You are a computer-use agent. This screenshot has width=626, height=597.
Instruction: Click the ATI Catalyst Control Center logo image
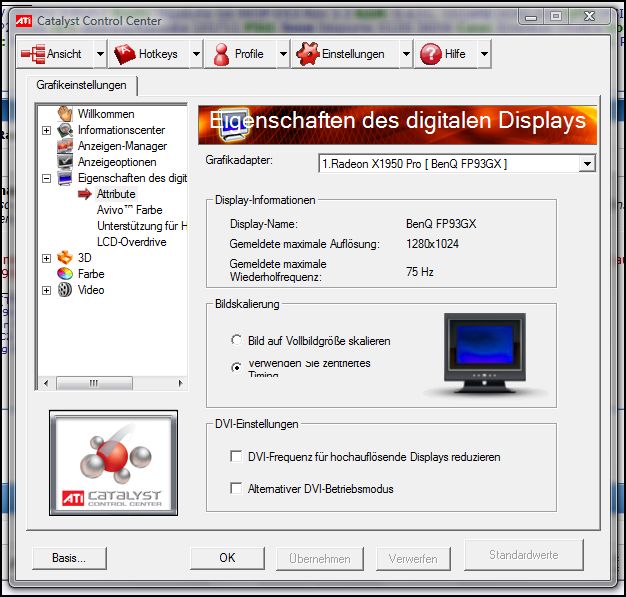coord(113,463)
